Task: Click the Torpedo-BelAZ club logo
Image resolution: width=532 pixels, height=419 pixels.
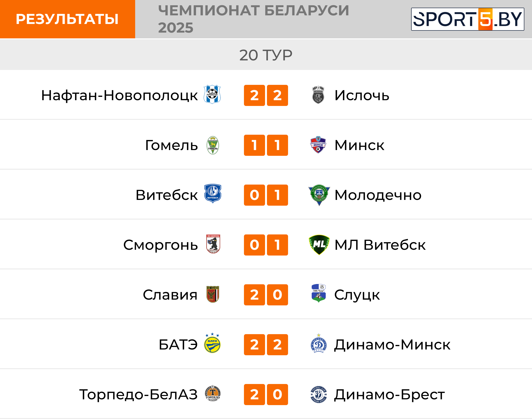Action: tap(213, 394)
